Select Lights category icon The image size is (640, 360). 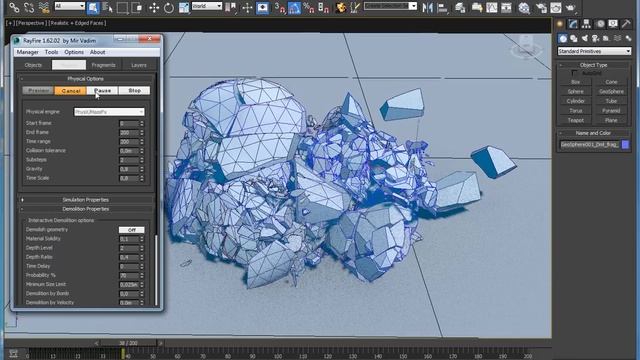point(584,38)
